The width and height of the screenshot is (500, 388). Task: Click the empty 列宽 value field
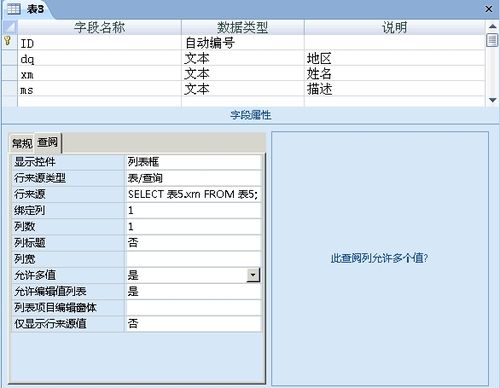[193, 259]
